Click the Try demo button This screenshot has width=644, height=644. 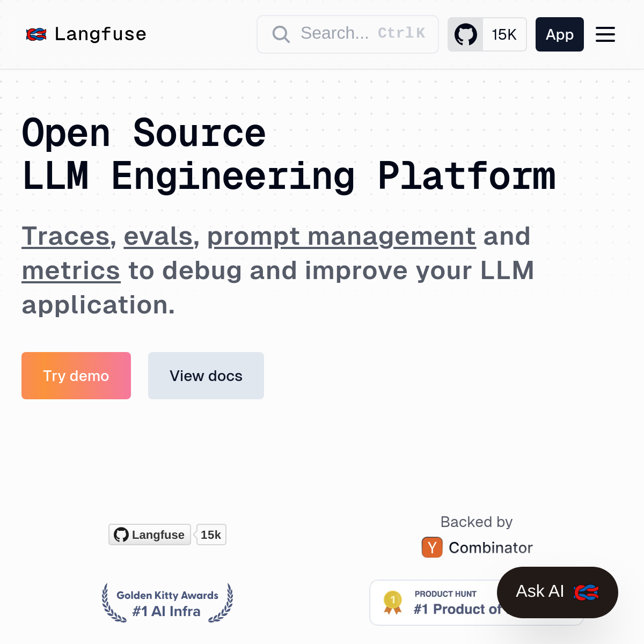[76, 376]
